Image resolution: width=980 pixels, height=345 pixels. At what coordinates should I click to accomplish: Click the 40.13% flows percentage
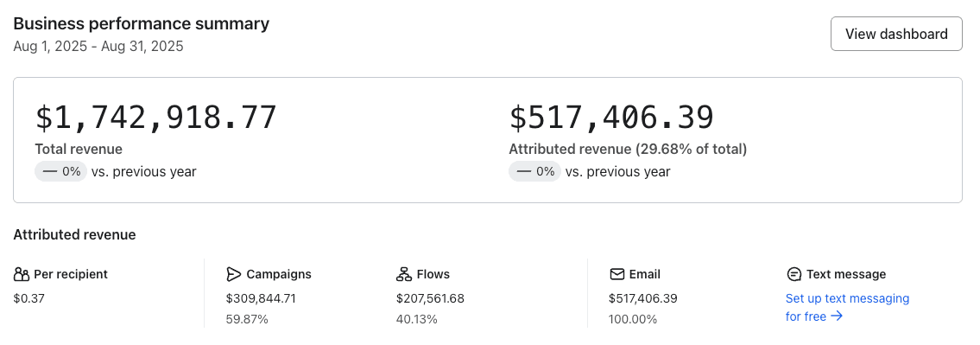point(417,319)
